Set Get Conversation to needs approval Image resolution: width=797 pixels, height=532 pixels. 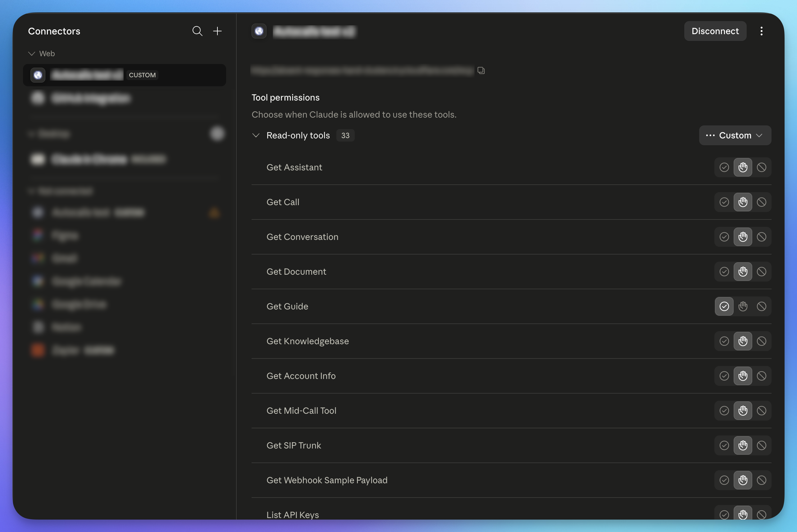tap(743, 237)
